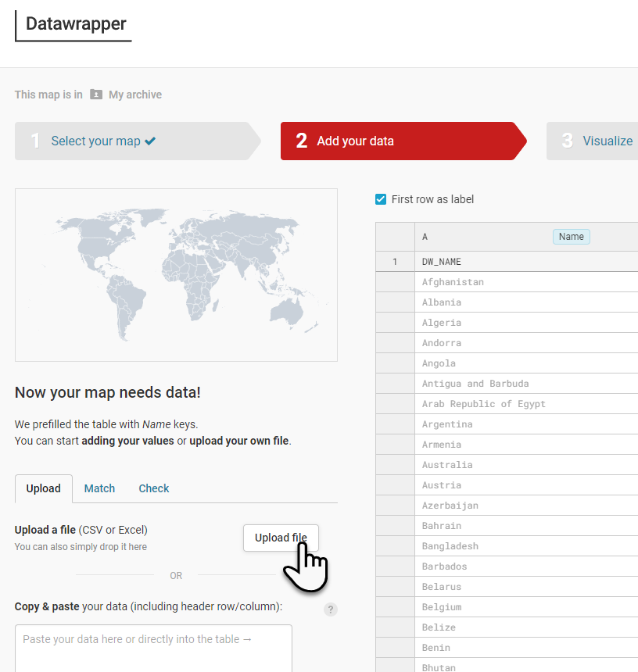Select the Azerbaijan cell
Viewport: 638px width, 672px height.
[x=526, y=506]
